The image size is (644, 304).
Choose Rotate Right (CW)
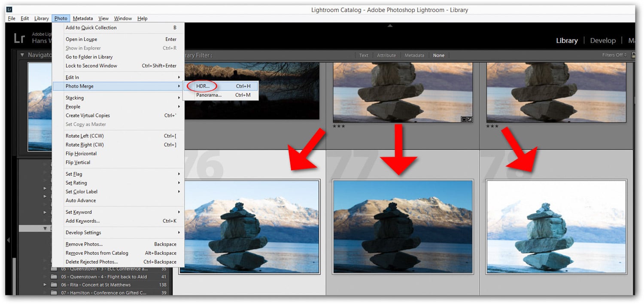pos(118,145)
